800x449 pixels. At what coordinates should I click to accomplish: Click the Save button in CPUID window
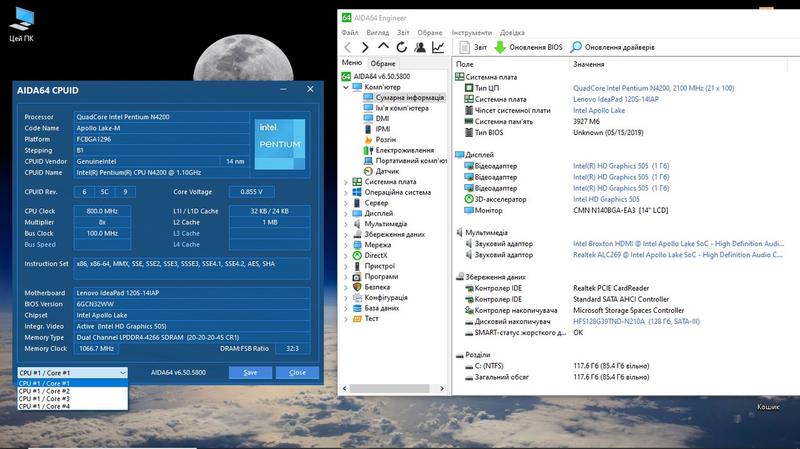[250, 373]
